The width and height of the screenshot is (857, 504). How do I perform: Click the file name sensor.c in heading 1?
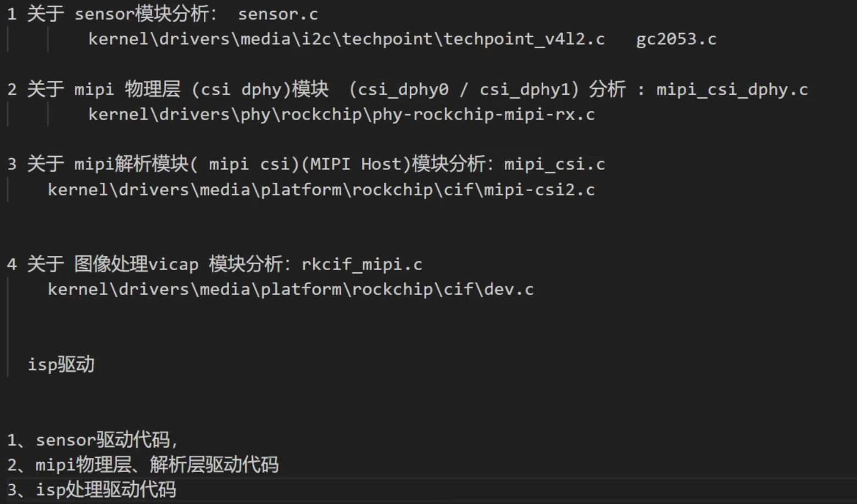pyautogui.click(x=277, y=14)
